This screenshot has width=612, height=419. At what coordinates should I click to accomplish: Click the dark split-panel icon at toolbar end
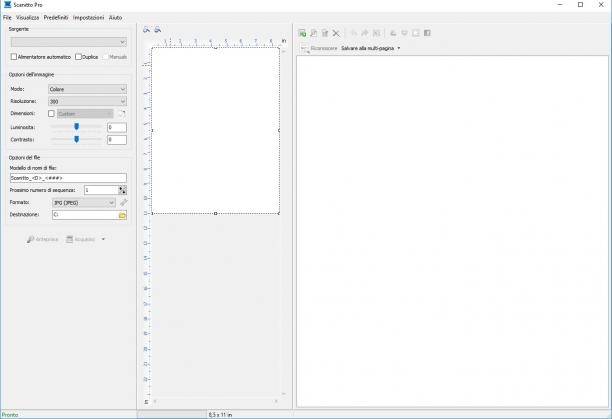pos(427,33)
